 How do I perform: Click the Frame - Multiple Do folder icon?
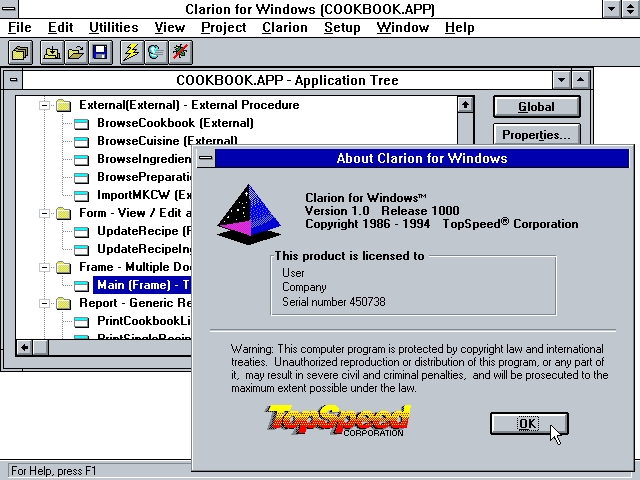[63, 267]
